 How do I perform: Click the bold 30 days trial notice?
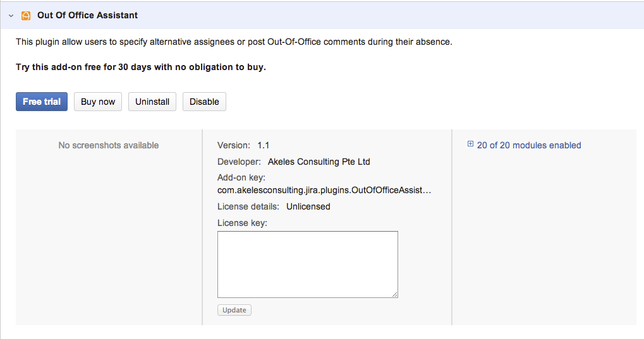click(141, 67)
